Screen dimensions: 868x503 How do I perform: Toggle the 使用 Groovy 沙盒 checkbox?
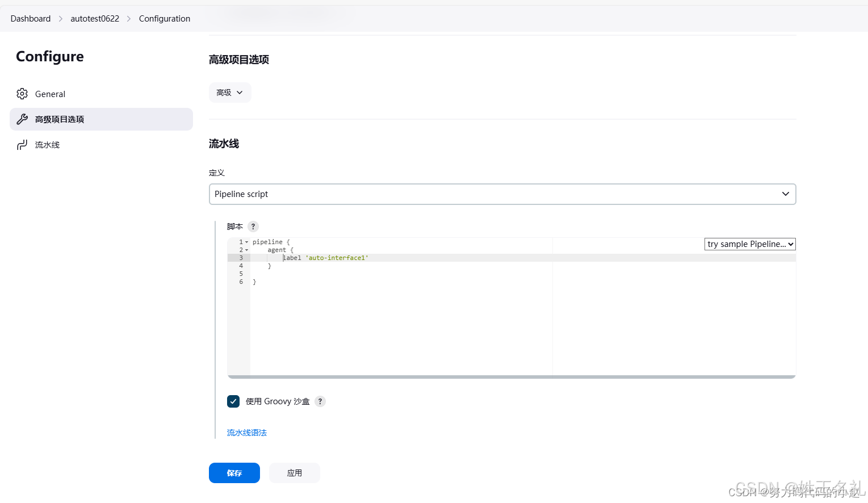pos(233,401)
